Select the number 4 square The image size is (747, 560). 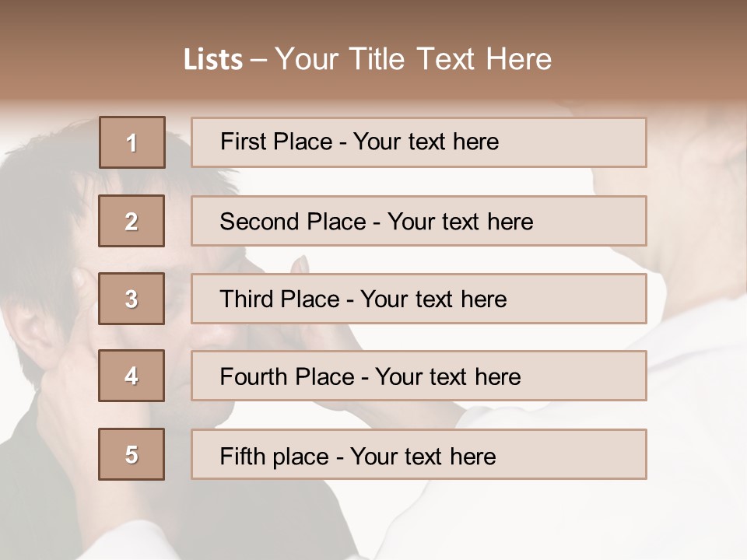(x=132, y=376)
